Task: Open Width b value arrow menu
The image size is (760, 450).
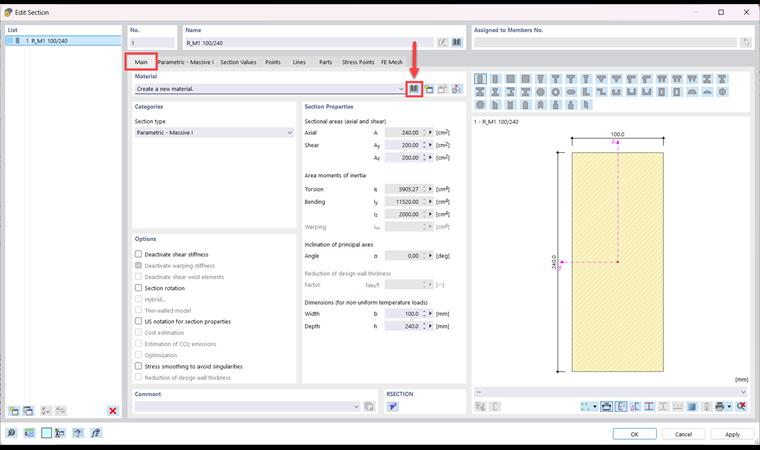Action: click(430, 314)
